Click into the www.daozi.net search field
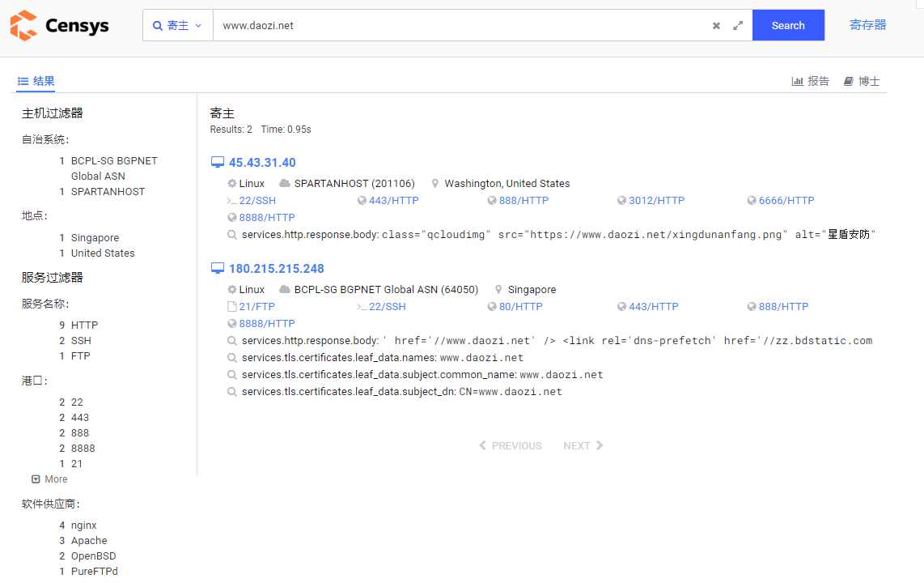The width and height of the screenshot is (924, 583). click(x=460, y=25)
